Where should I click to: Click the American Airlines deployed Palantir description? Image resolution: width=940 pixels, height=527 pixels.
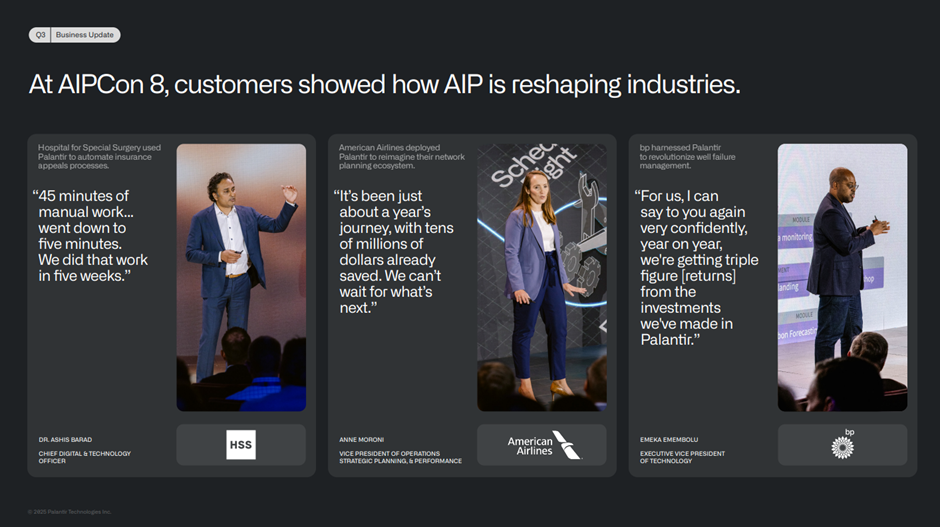point(400,157)
